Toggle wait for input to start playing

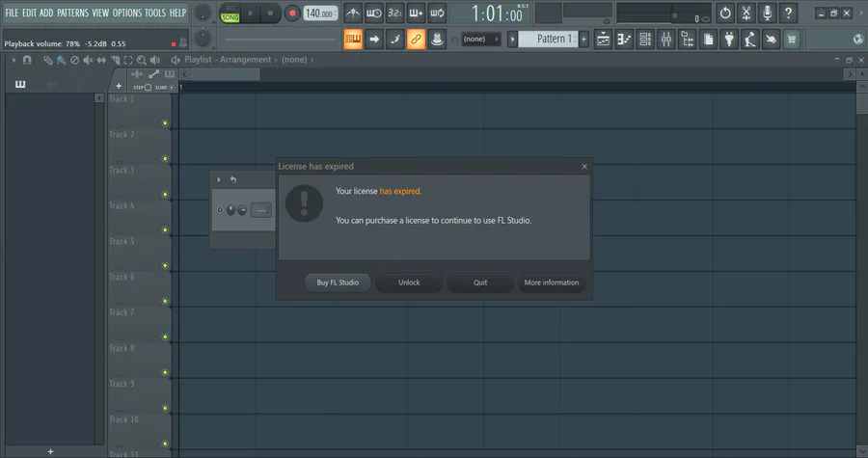point(373,13)
